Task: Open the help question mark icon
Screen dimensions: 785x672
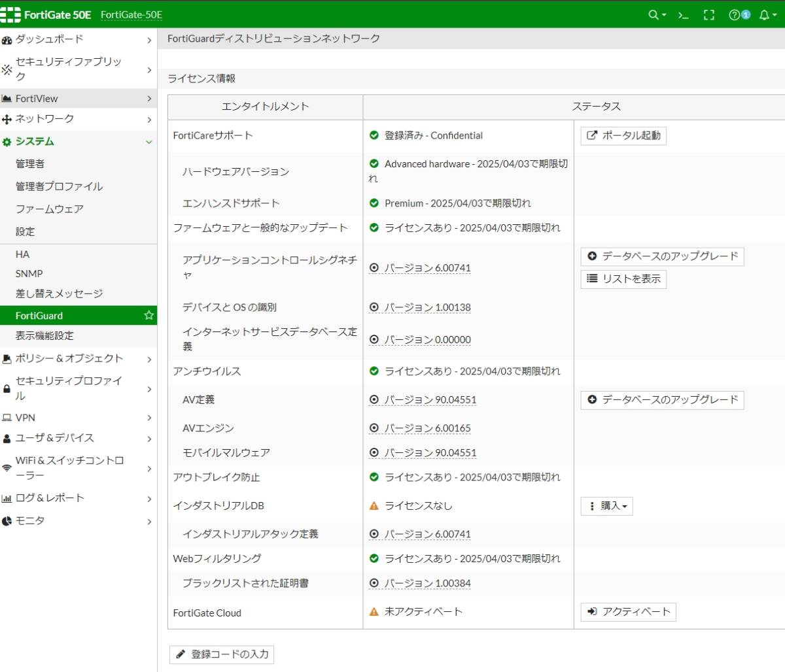Action: pyautogui.click(x=734, y=14)
